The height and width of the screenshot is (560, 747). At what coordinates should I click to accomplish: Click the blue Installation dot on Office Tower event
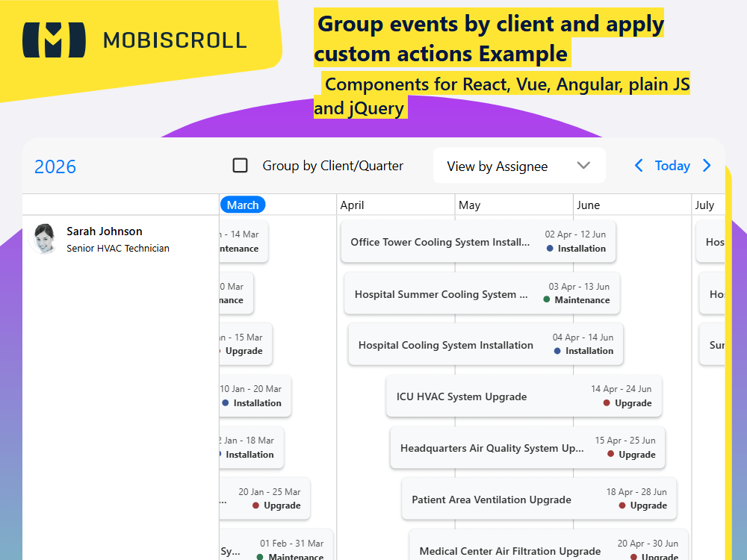(551, 249)
